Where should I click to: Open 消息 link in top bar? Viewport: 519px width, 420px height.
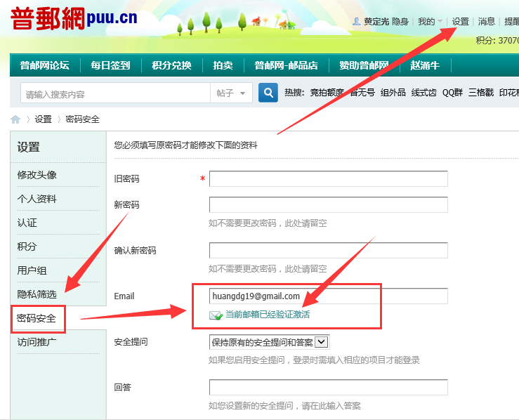pos(486,22)
